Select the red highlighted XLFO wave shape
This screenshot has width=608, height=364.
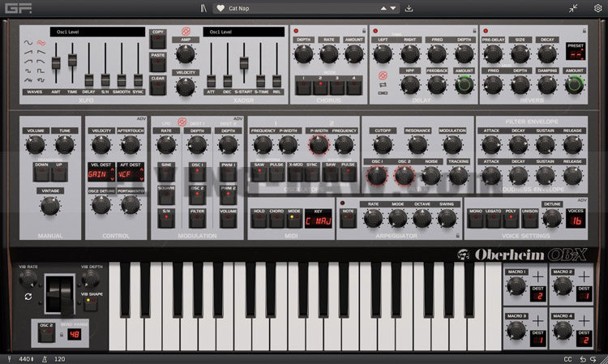pyautogui.click(x=41, y=42)
